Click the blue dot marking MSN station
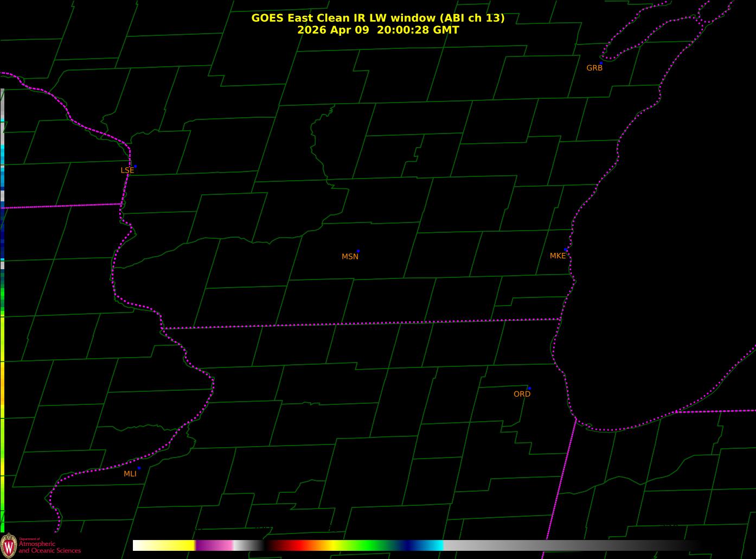Viewport: 756px width, 559px height. (x=358, y=251)
